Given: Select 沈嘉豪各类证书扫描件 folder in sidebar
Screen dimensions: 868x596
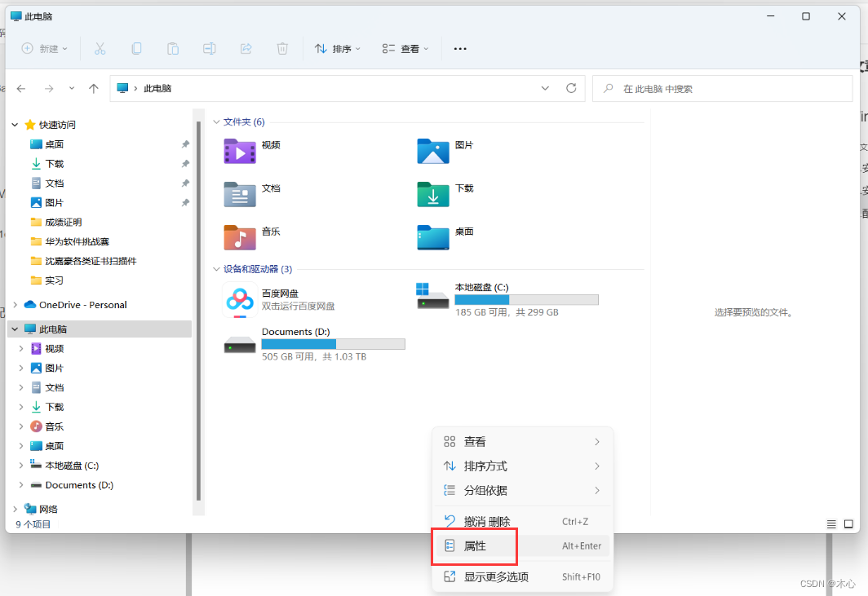Looking at the screenshot, I should pyautogui.click(x=91, y=261).
